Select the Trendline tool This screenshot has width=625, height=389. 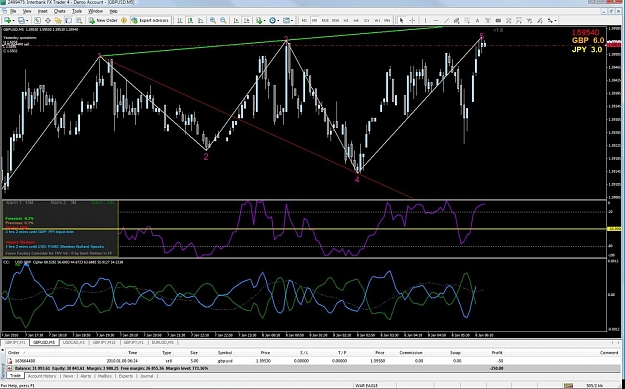pos(446,20)
